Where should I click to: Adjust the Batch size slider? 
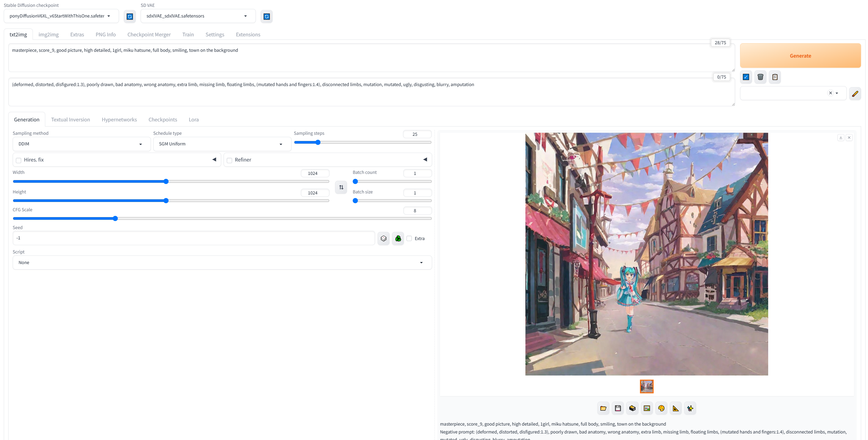[x=392, y=201]
